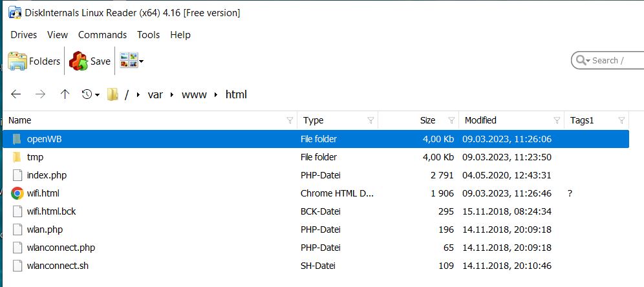Select the wlanconnect.php file name
Image resolution: width=644 pixels, height=287 pixels.
61,248
